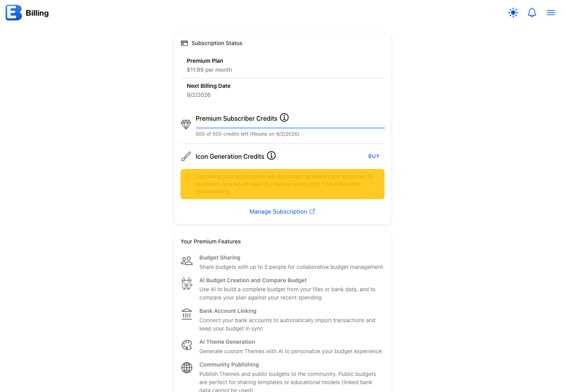Click the AI Budget Creation pig icon

[187, 283]
